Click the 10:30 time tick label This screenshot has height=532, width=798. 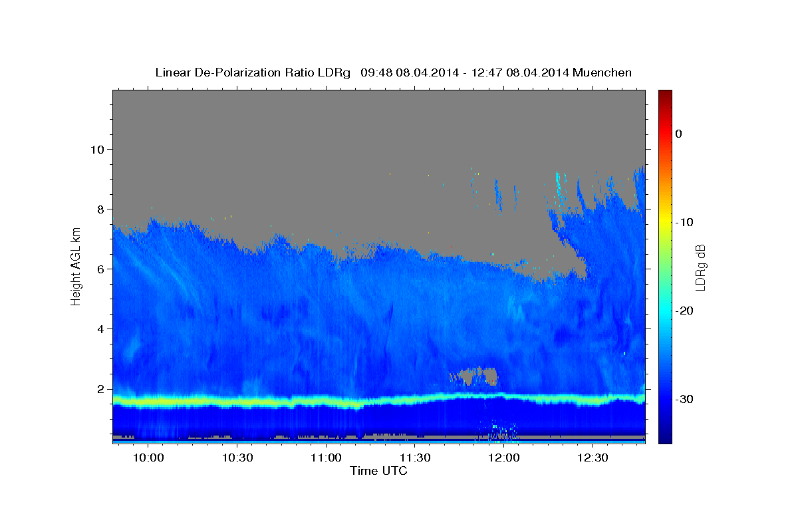(x=237, y=458)
